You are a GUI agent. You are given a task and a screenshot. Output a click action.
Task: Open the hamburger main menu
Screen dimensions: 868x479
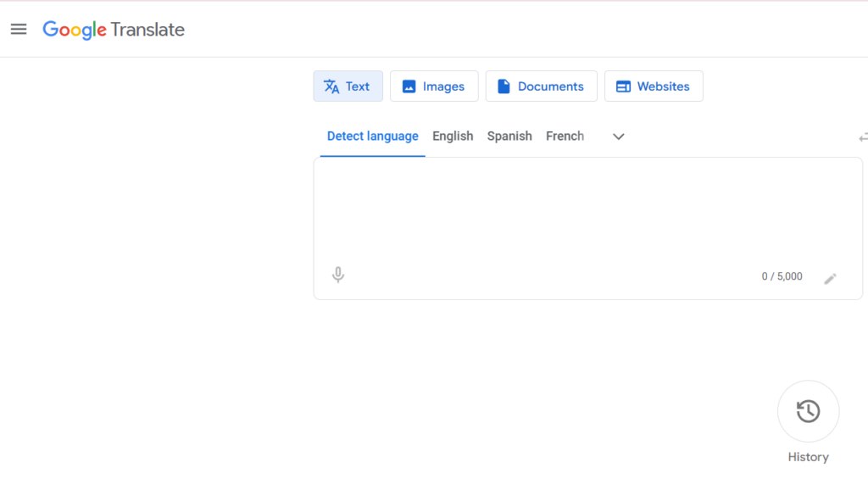point(19,30)
